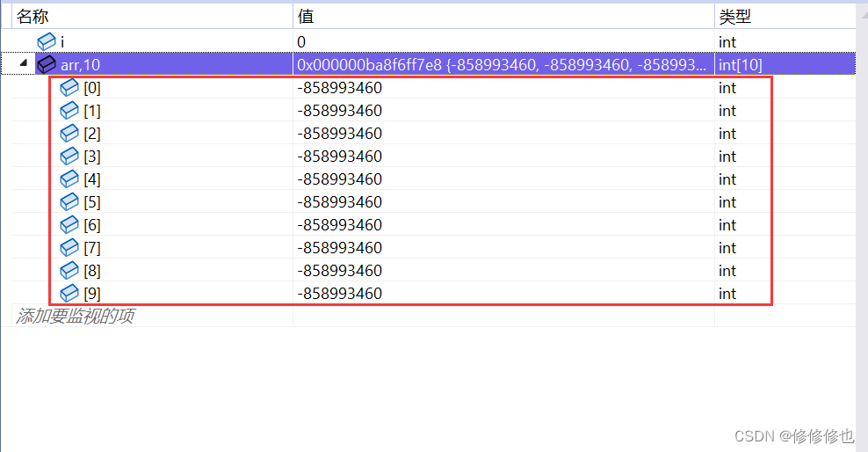Click the -858993460 value in row [6]

coord(339,225)
